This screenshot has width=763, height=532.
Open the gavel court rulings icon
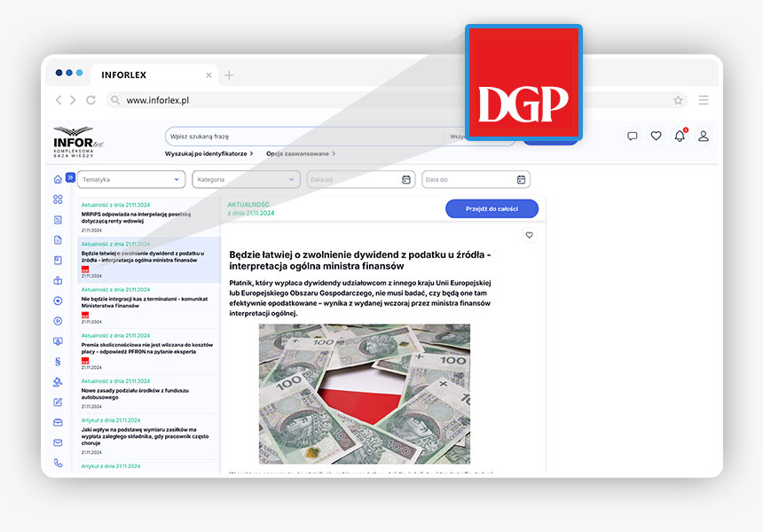pos(58,382)
